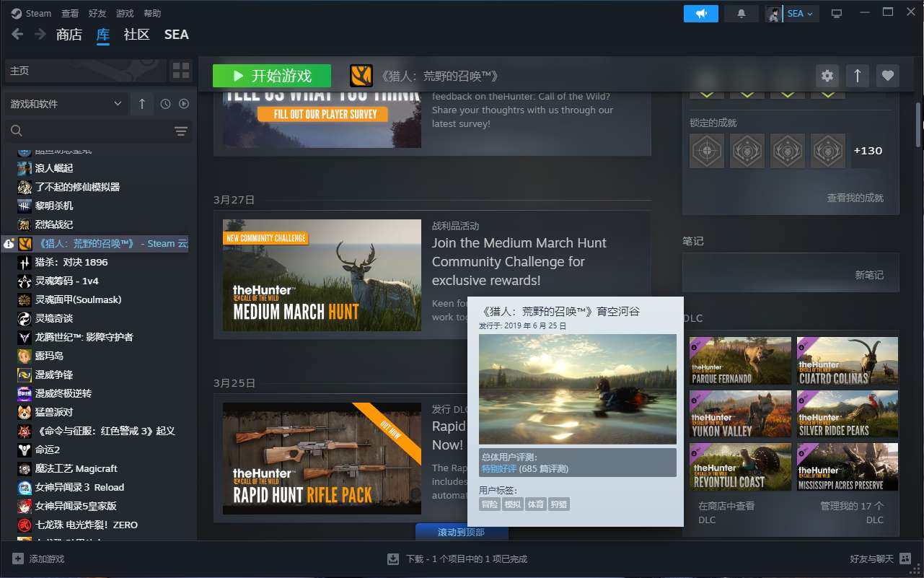
Task: Open the SEA account dropdown
Action: [x=799, y=14]
